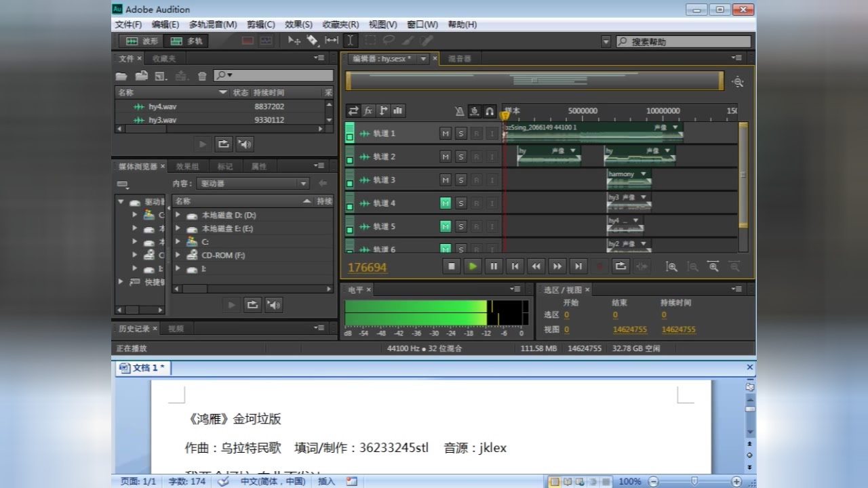Click the green Play button

[473, 266]
